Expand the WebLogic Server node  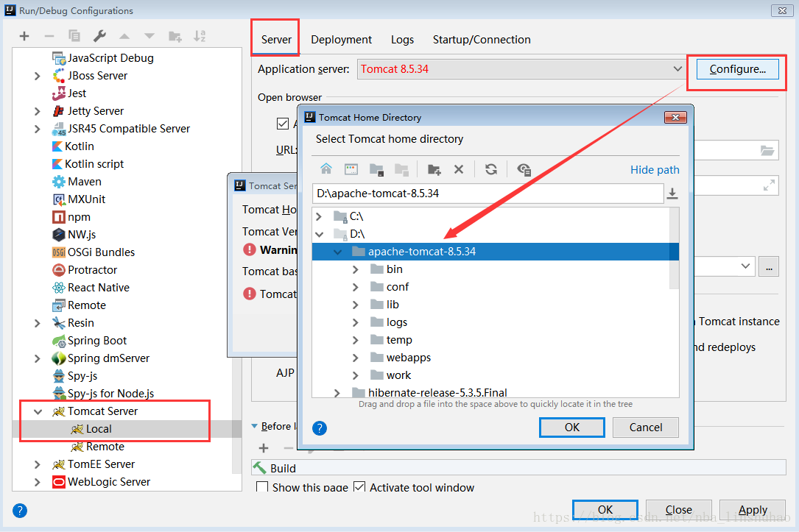point(38,482)
